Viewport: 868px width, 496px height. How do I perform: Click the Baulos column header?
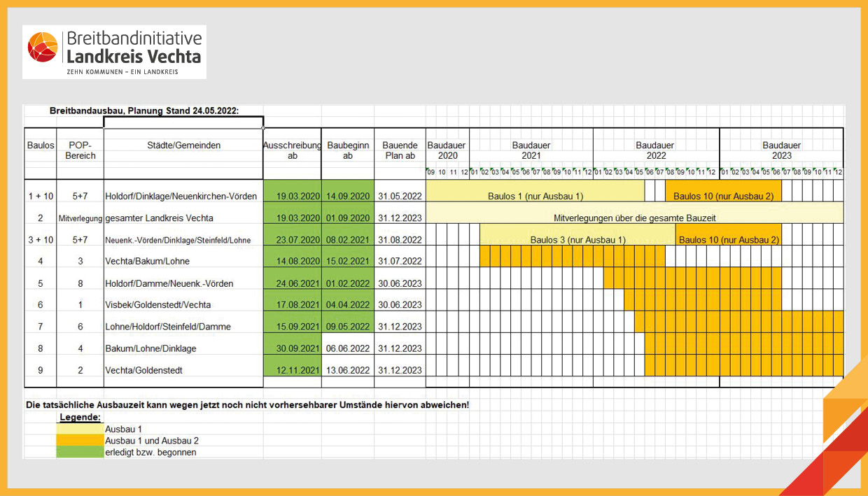tap(41, 146)
